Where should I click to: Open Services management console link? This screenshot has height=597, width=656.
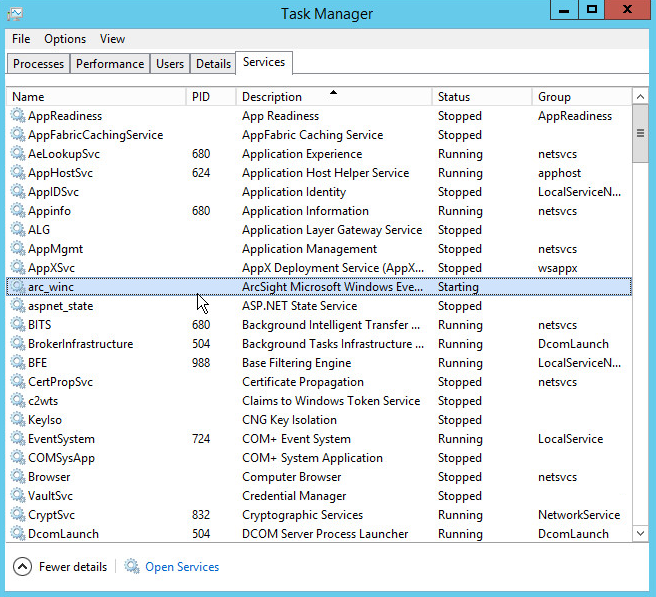182,567
